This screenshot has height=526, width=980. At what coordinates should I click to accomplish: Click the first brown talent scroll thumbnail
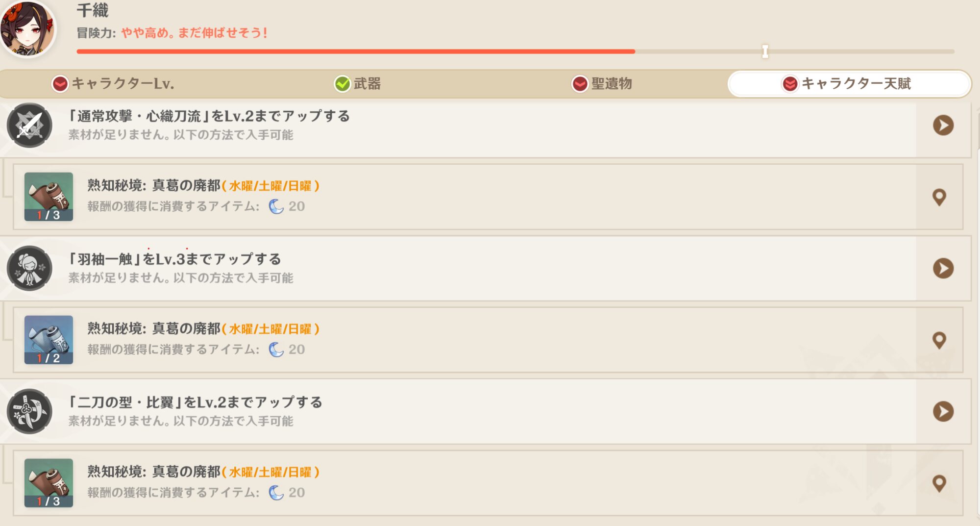click(49, 197)
